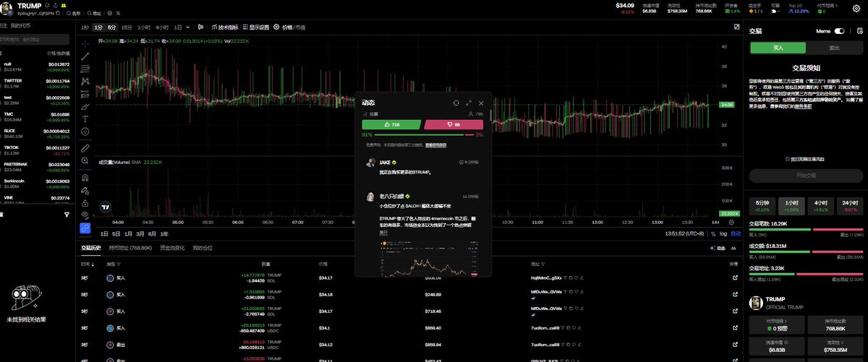Switch to the 15分 timeframe
Screen dimensions: 868x362
pyautogui.click(x=127, y=27)
